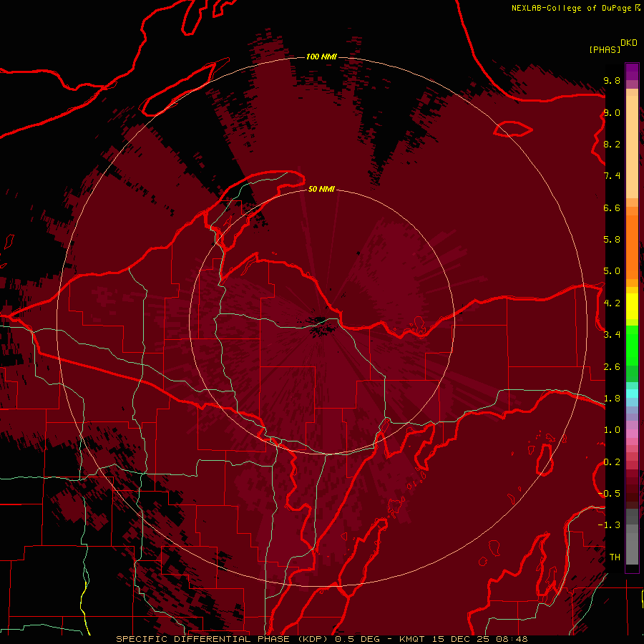
Task: Click the radar site at the rings' center
Action: point(321,321)
